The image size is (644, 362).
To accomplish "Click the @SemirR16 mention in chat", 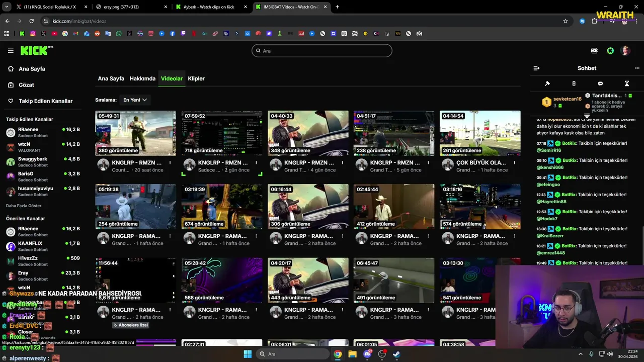I will point(549,150).
